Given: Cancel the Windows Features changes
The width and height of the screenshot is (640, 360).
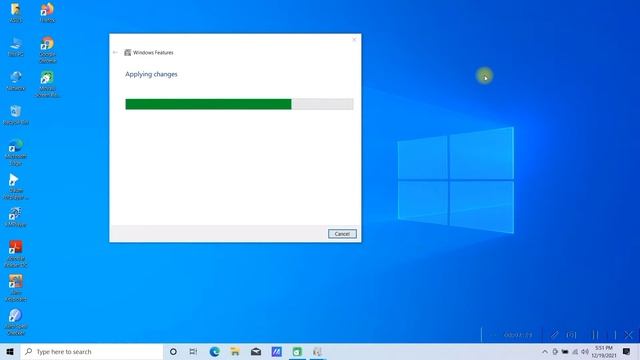Looking at the screenshot, I should (x=342, y=234).
